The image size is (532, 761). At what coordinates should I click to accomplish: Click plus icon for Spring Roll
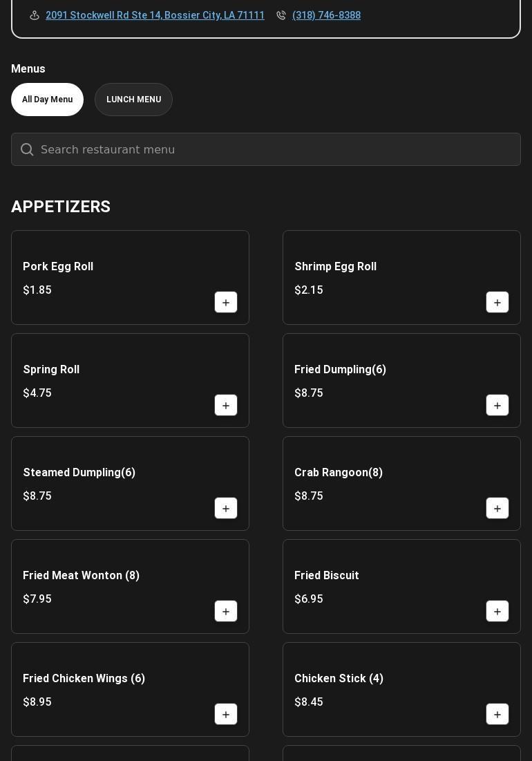[x=226, y=406]
